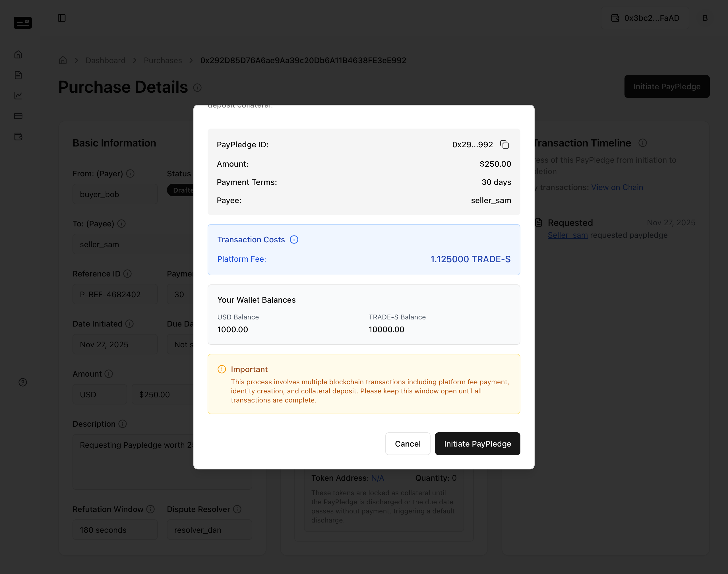The width and height of the screenshot is (728, 574).
Task: Open the analytics chart icon in sidebar
Action: (18, 96)
